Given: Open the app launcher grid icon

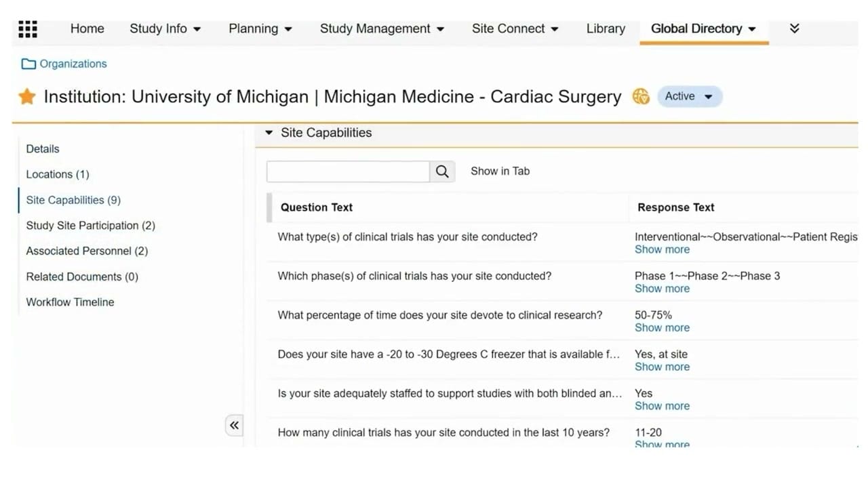Looking at the screenshot, I should coord(28,29).
